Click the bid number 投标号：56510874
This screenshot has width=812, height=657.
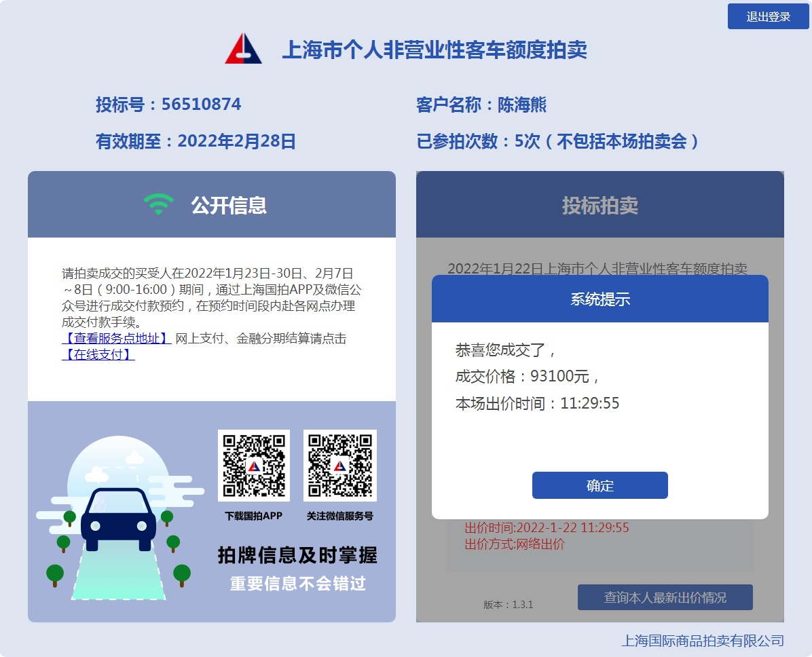[168, 104]
